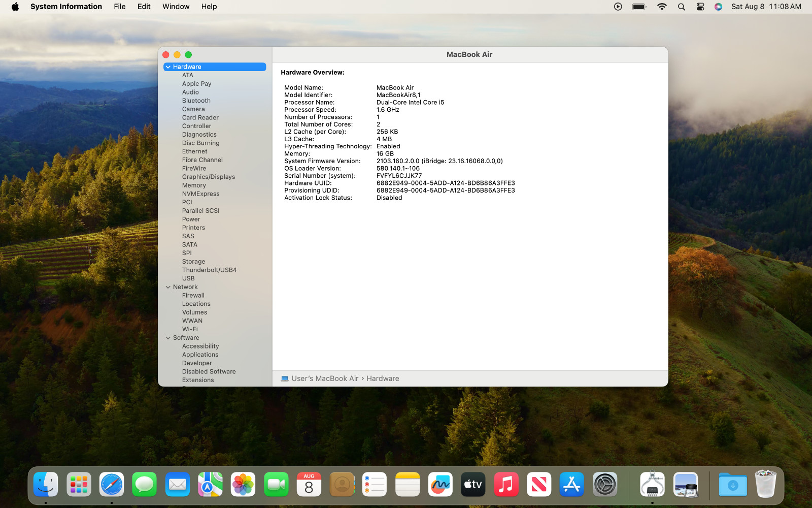The width and height of the screenshot is (812, 508).
Task: Click Siri icon in menu bar
Action: pyautogui.click(x=718, y=7)
